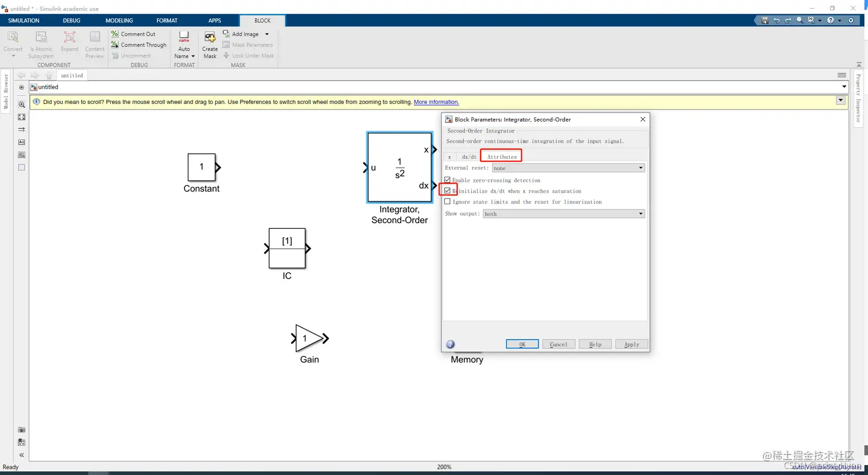868x475 pixels.
Task: Click Fit to View palette icon
Action: click(x=21, y=117)
